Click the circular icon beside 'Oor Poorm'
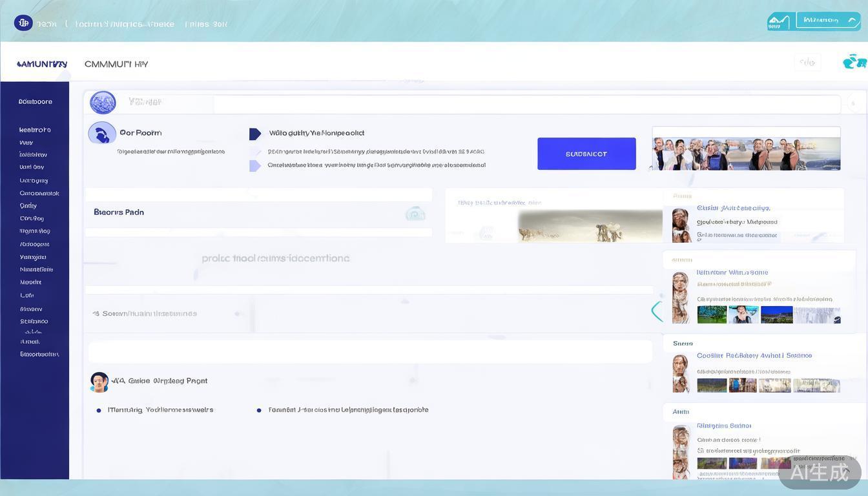Viewport: 868px width, 496px height. tap(101, 133)
